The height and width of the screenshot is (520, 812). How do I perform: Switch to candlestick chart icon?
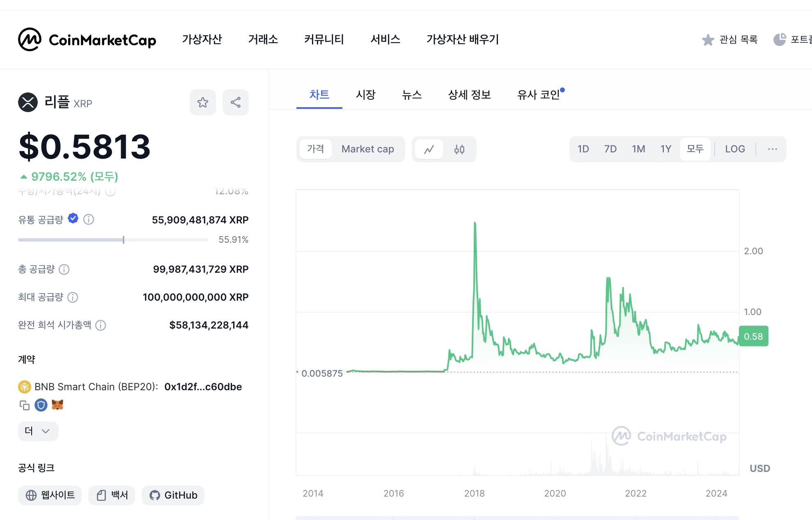pos(459,149)
